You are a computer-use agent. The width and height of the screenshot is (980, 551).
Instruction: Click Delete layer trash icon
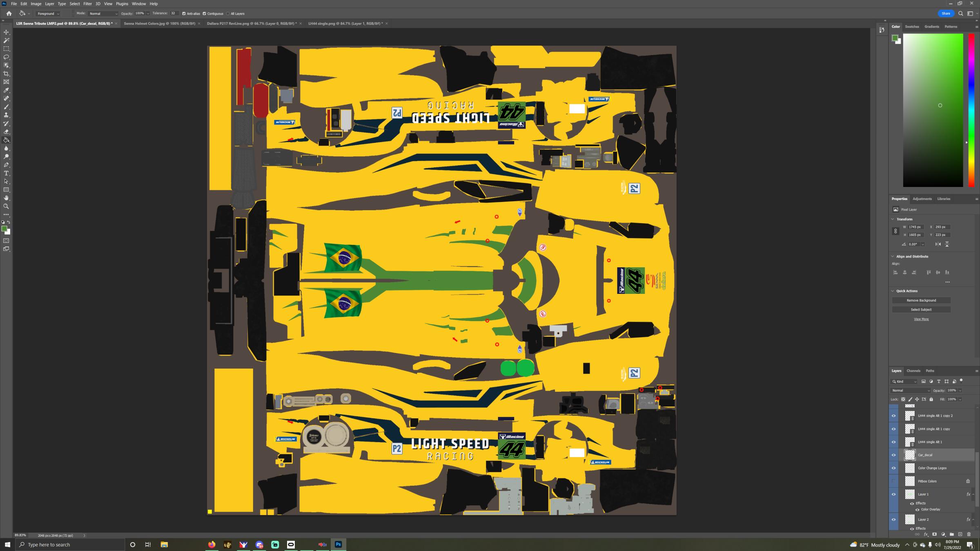(969, 534)
